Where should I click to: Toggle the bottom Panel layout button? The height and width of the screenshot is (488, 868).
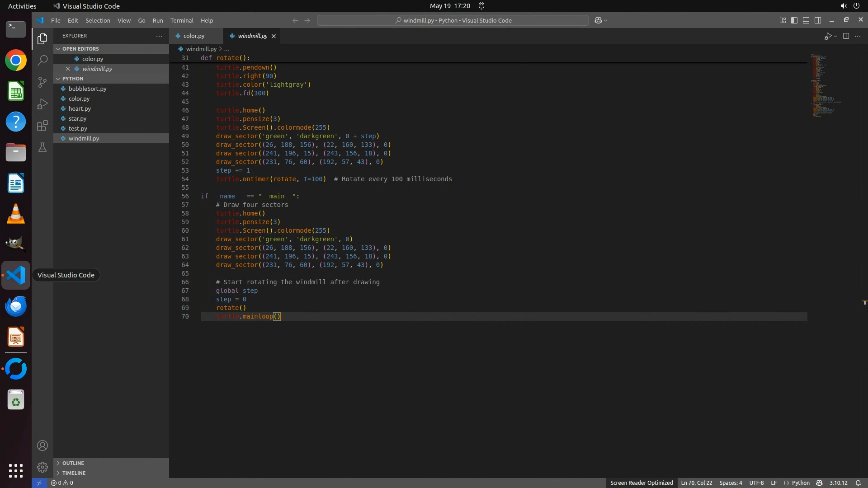tap(806, 20)
